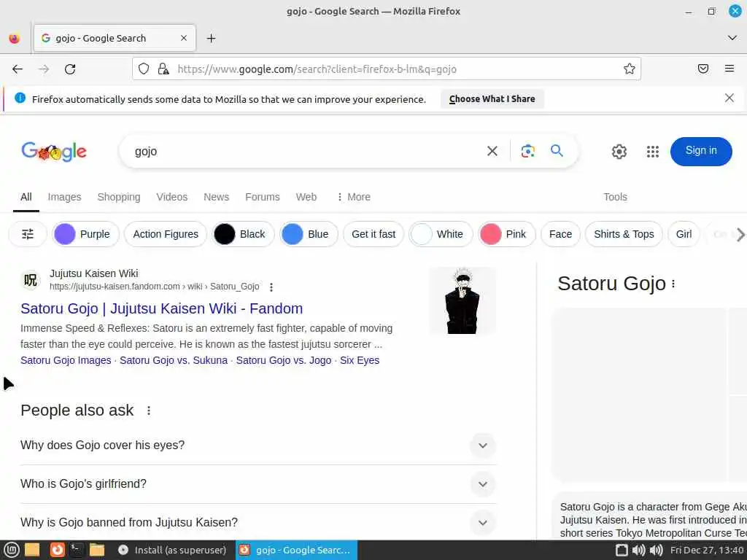Open the terminal from the taskbar
This screenshot has height=560, width=747.
(x=76, y=550)
